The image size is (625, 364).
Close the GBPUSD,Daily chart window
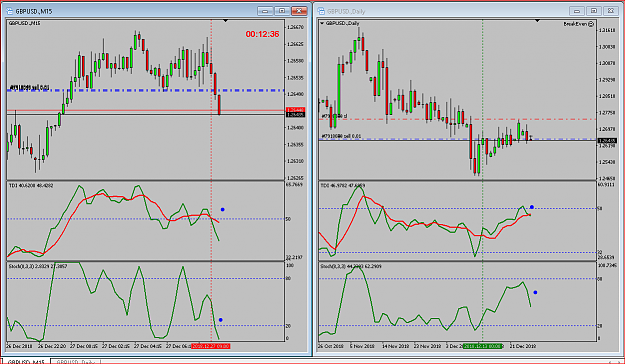coord(610,11)
